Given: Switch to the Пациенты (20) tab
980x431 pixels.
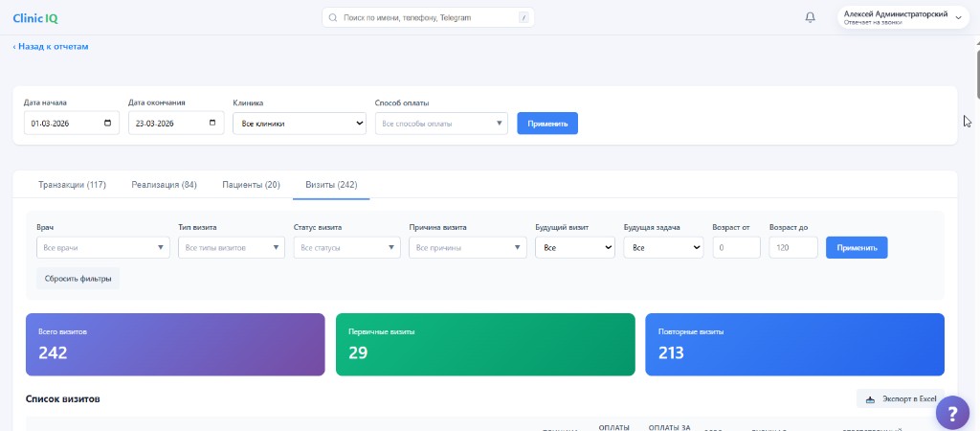Looking at the screenshot, I should click(252, 185).
